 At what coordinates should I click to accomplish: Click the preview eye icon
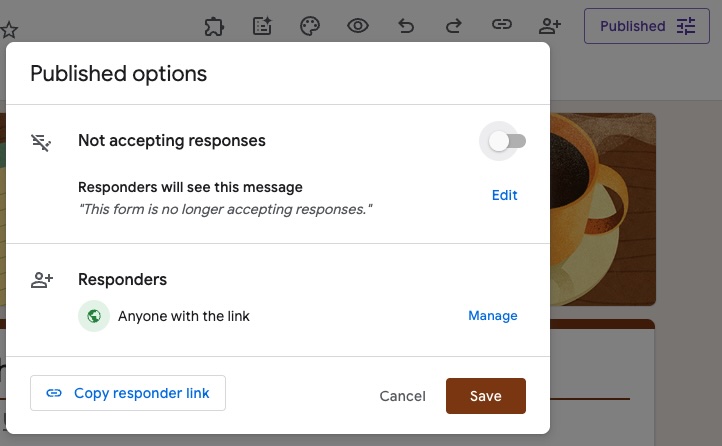coord(358,26)
